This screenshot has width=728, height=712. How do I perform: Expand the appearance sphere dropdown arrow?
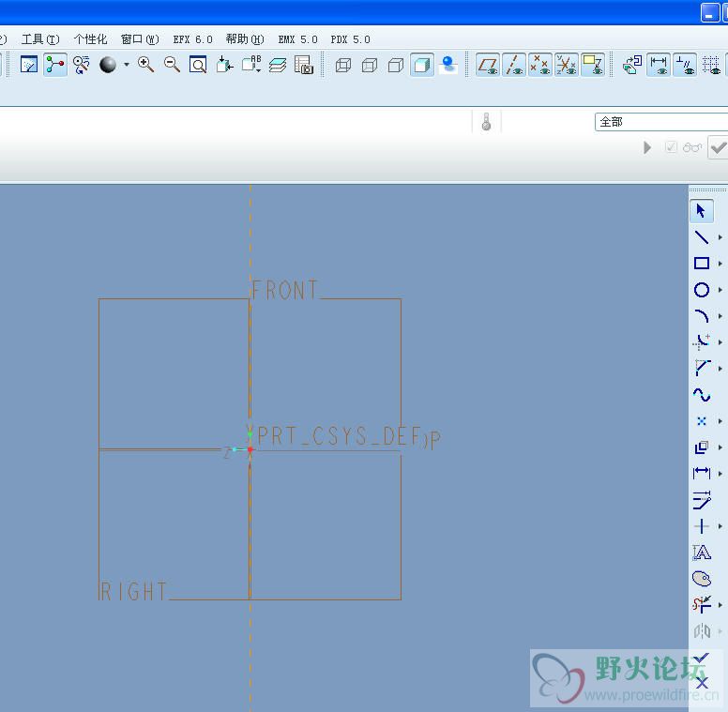point(127,65)
